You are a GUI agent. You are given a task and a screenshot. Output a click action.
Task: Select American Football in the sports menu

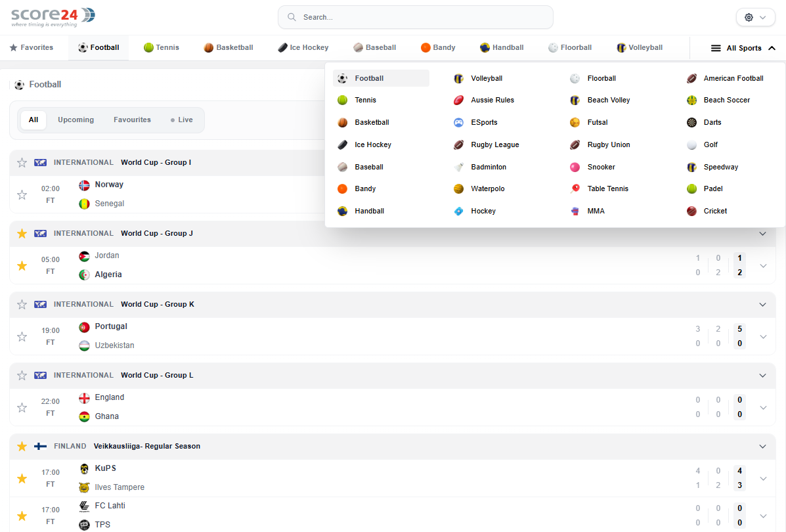(726, 78)
